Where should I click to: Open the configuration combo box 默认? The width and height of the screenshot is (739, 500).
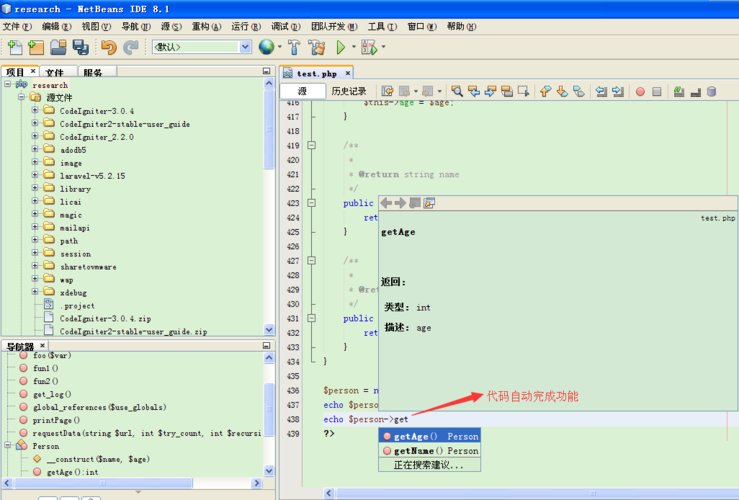(202, 47)
